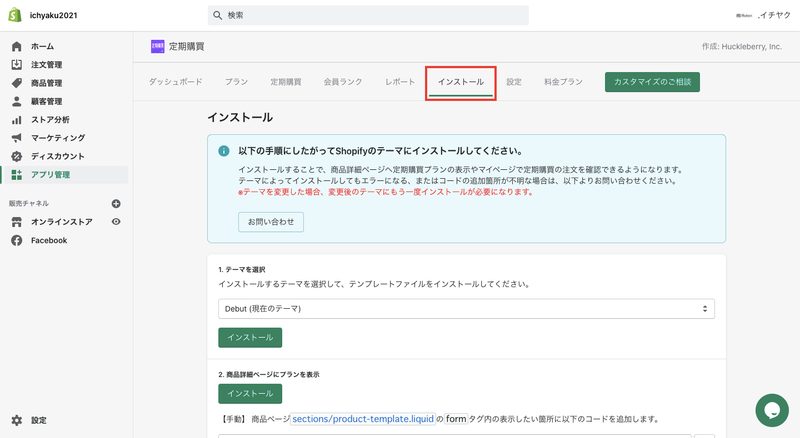Click the red テーマを変更した場合 warning text
800x438 pixels.
pyautogui.click(x=385, y=192)
